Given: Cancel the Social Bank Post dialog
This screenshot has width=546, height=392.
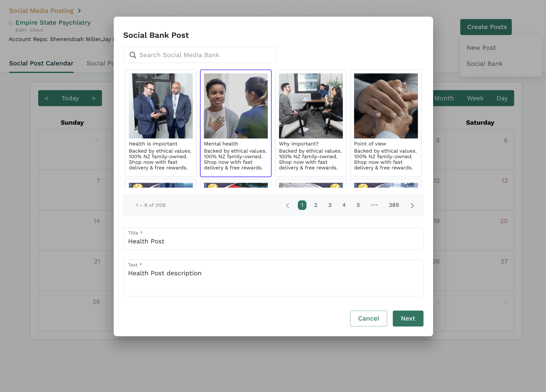Looking at the screenshot, I should click(368, 319).
